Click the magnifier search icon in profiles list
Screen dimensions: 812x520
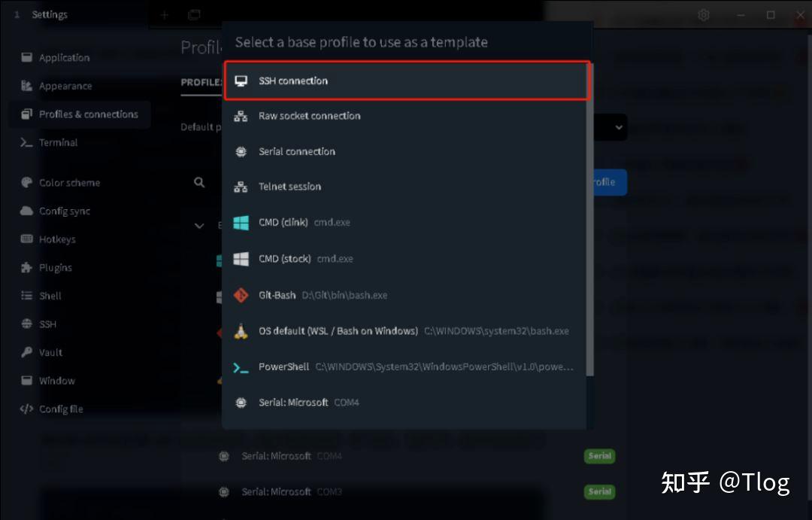coord(199,183)
